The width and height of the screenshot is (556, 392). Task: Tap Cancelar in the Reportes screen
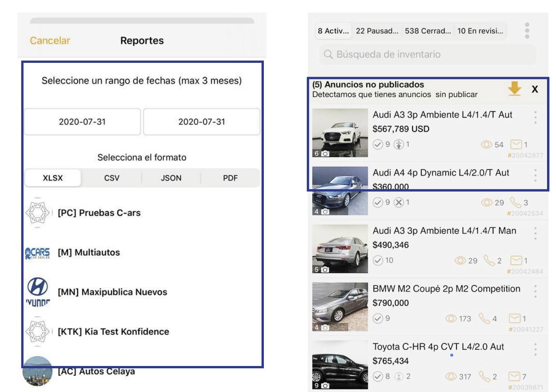50,40
